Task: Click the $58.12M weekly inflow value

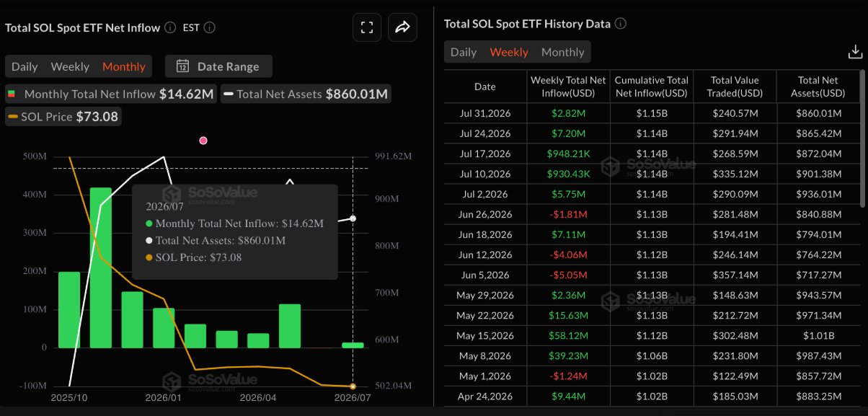Action: (x=568, y=335)
